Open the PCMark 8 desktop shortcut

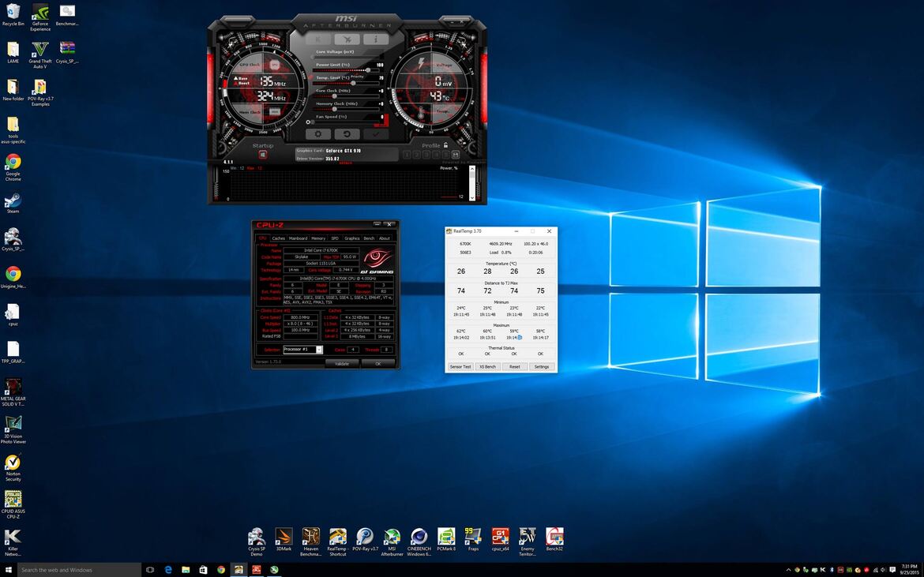coord(446,539)
